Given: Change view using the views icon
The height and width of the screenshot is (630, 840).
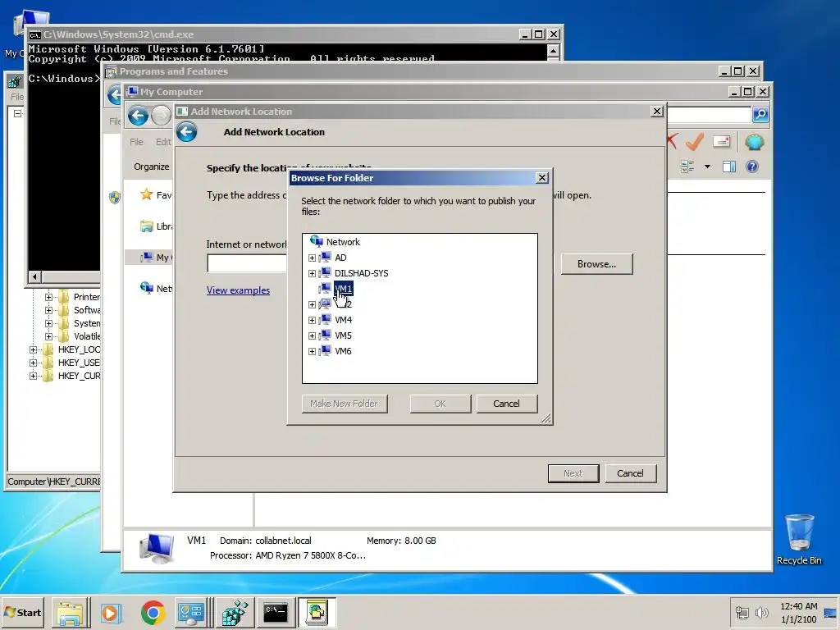Looking at the screenshot, I should pyautogui.click(x=687, y=167).
